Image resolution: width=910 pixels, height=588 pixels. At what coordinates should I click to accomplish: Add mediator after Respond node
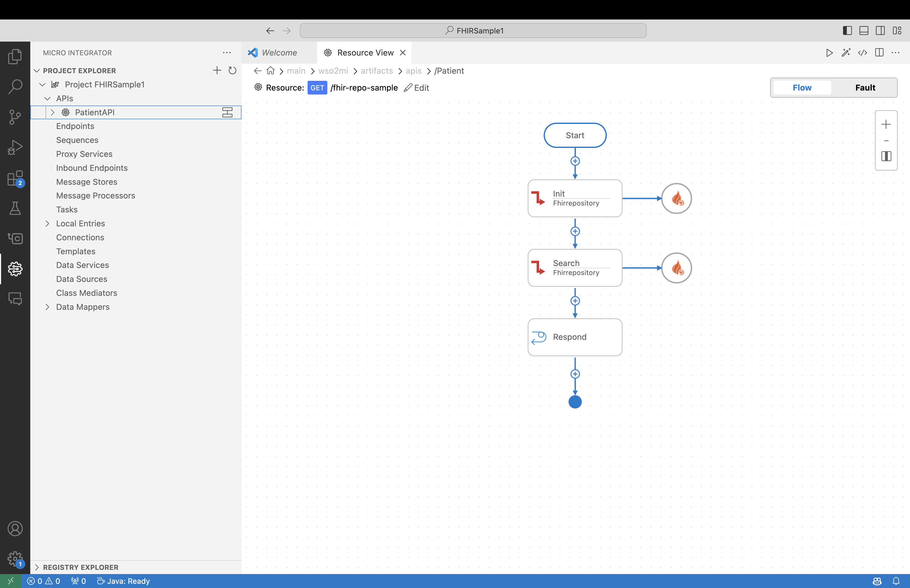[575, 374]
